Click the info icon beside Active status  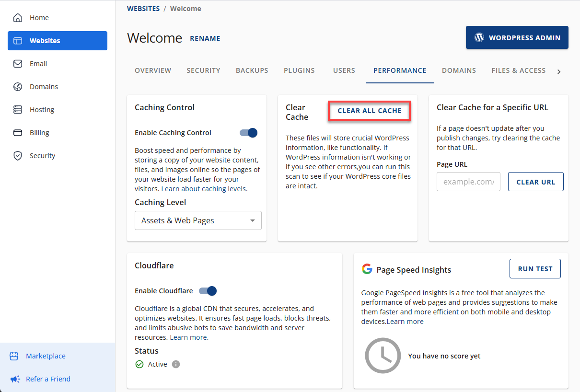click(176, 364)
